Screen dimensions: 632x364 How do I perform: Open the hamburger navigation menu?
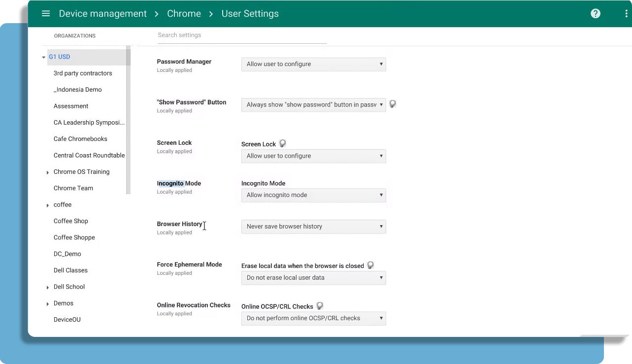(x=46, y=14)
